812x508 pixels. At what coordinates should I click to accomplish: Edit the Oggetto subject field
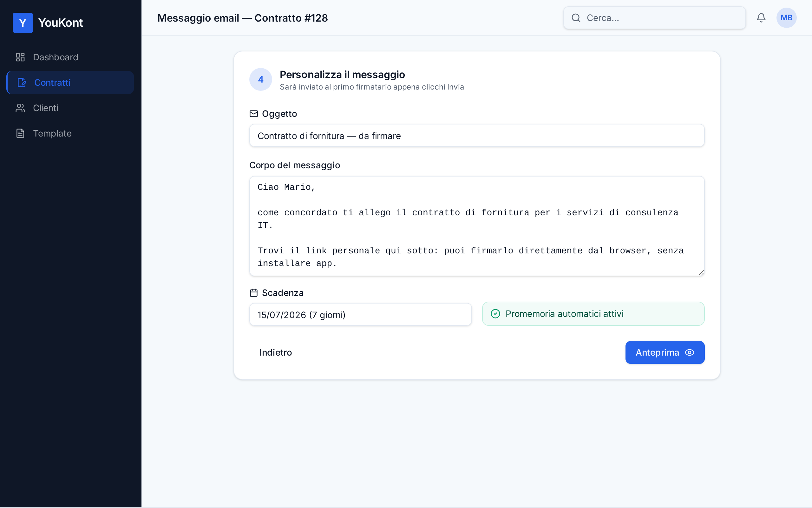pos(477,136)
